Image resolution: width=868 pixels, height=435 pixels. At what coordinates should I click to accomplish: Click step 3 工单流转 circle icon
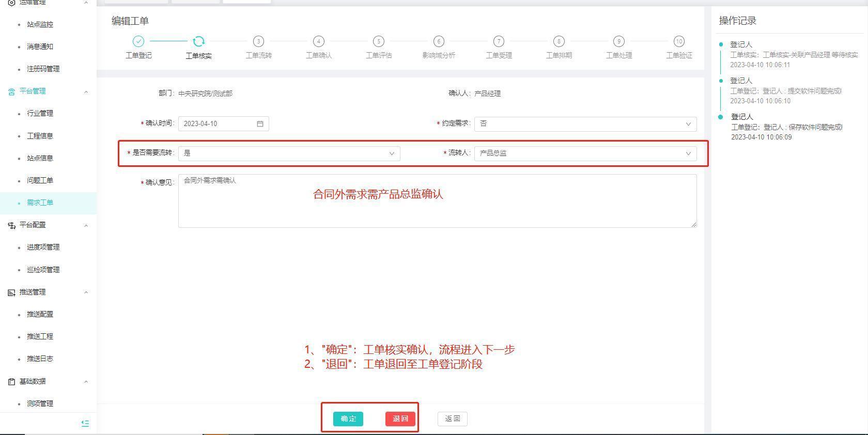point(258,41)
